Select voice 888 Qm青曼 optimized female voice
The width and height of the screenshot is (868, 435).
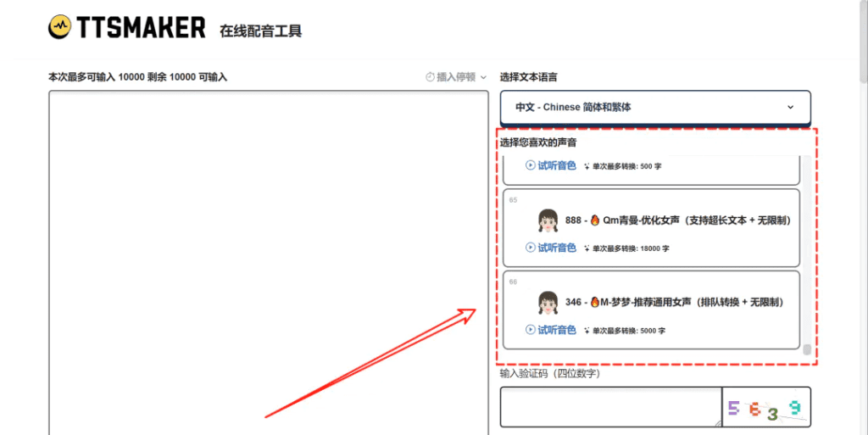pos(651,227)
